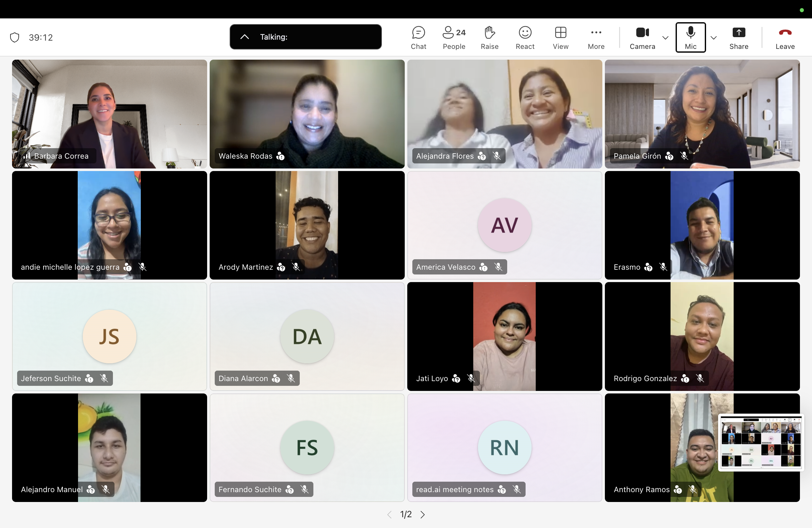Open the People participants list
This screenshot has width=812, height=528.
click(x=454, y=37)
